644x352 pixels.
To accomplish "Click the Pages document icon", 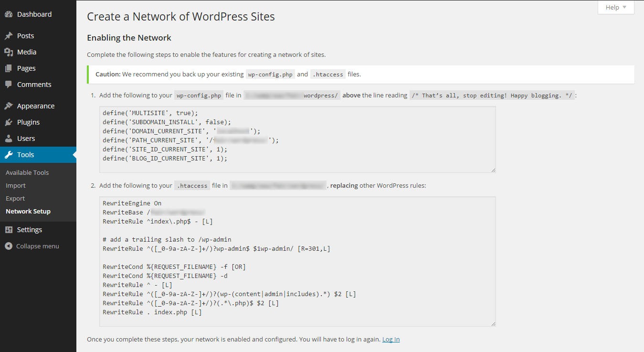I will (10, 68).
